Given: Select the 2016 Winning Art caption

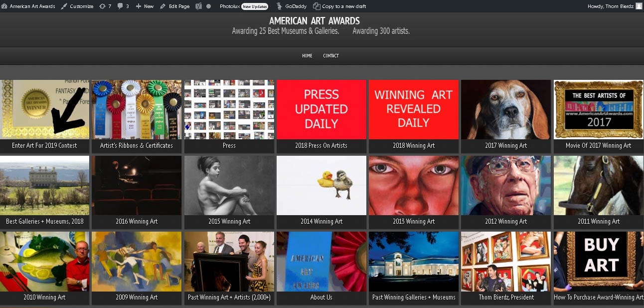Looking at the screenshot, I should click(x=137, y=222).
